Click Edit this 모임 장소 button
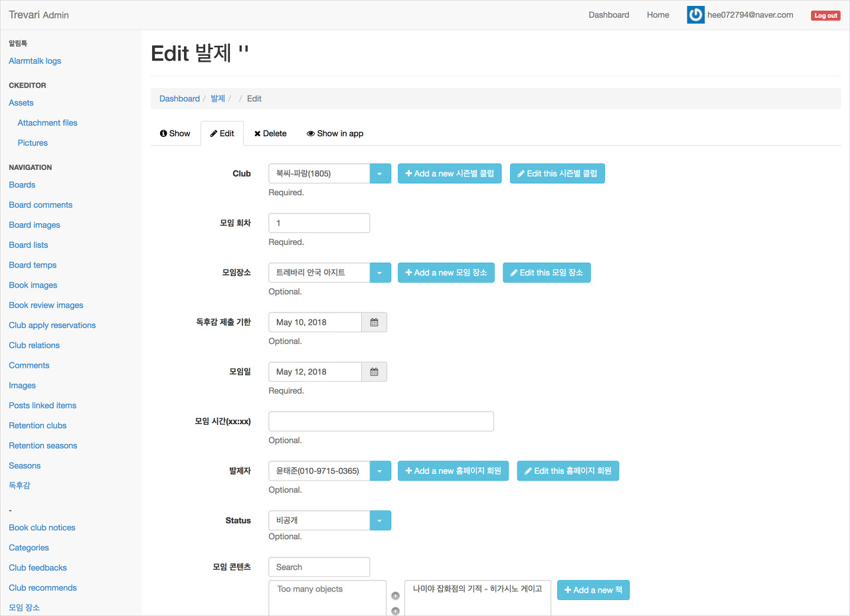This screenshot has width=850, height=616. (x=547, y=273)
